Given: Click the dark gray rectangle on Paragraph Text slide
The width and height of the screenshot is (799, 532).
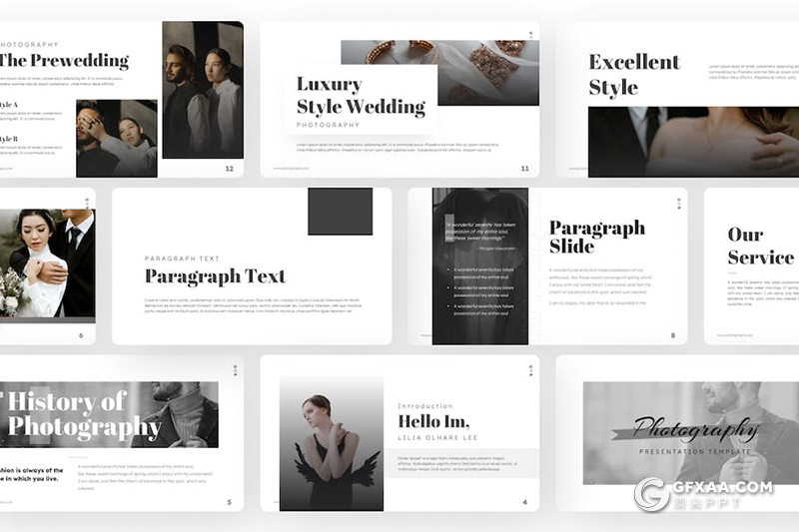Looking at the screenshot, I should (x=340, y=211).
